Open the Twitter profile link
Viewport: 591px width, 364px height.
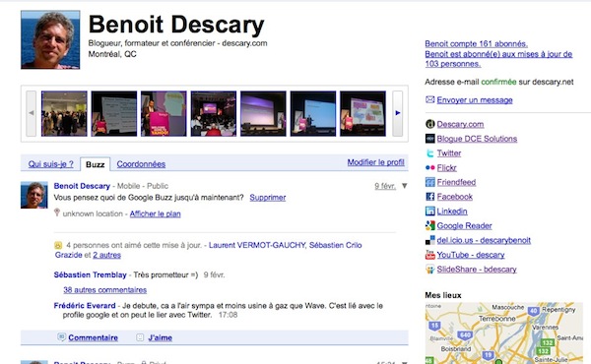(449, 153)
